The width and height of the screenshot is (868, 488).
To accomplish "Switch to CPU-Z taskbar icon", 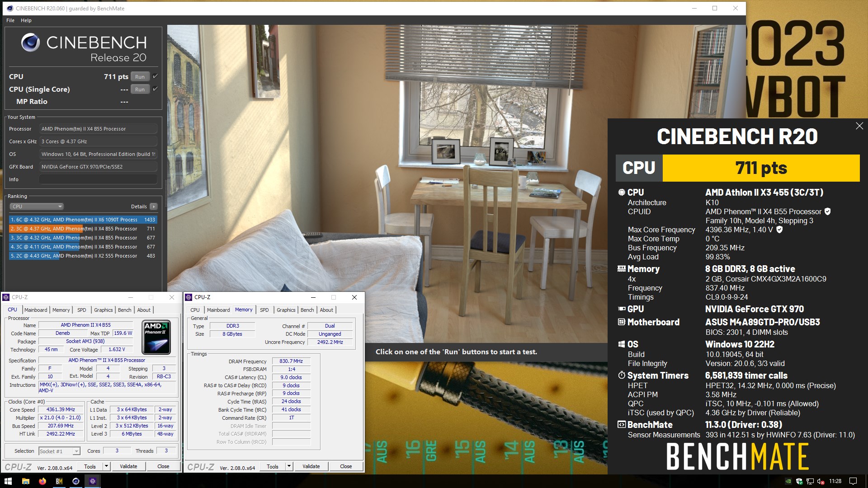I will [x=92, y=481].
